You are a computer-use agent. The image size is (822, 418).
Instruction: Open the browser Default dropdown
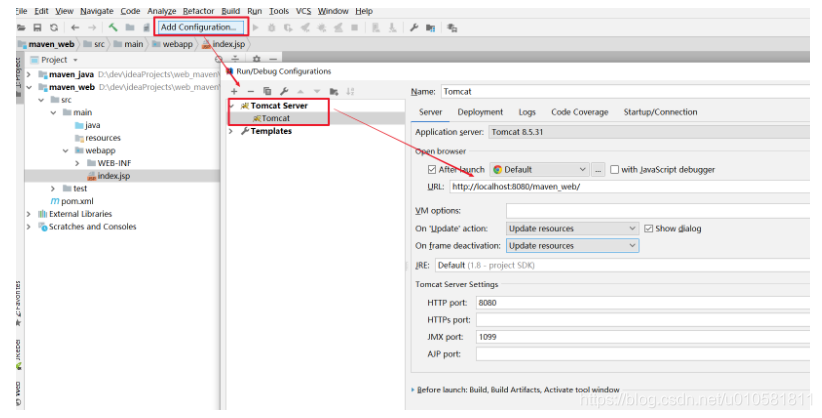point(539,169)
